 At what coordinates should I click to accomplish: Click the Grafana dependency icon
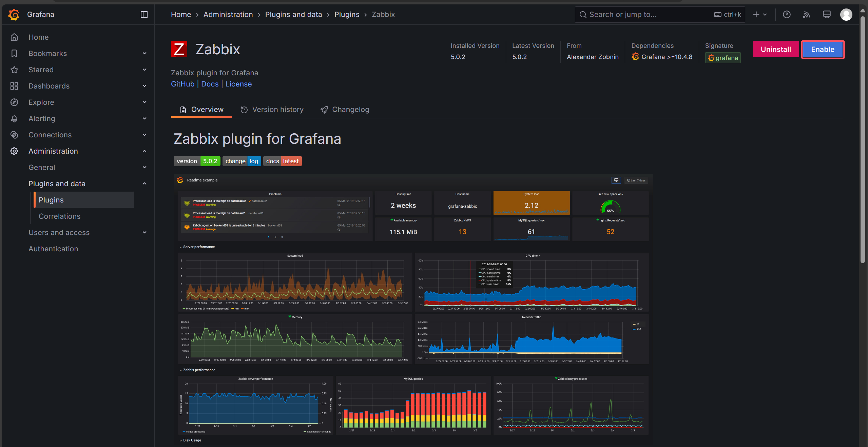coord(635,57)
